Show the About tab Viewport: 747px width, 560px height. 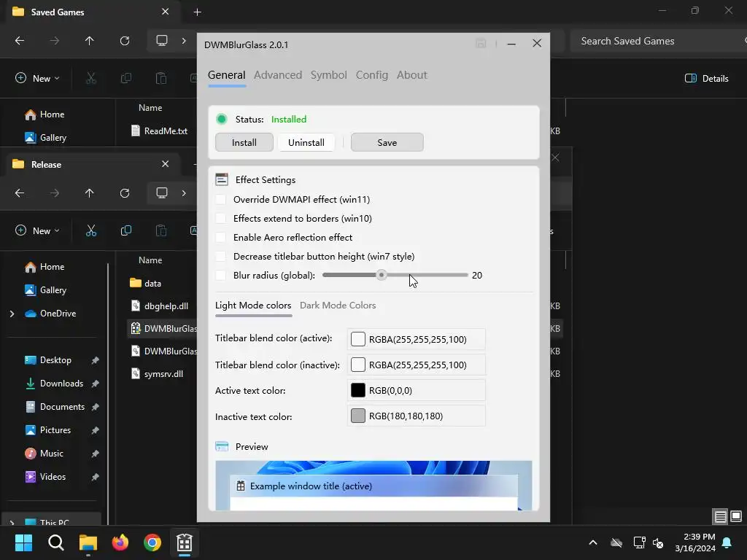(411, 75)
